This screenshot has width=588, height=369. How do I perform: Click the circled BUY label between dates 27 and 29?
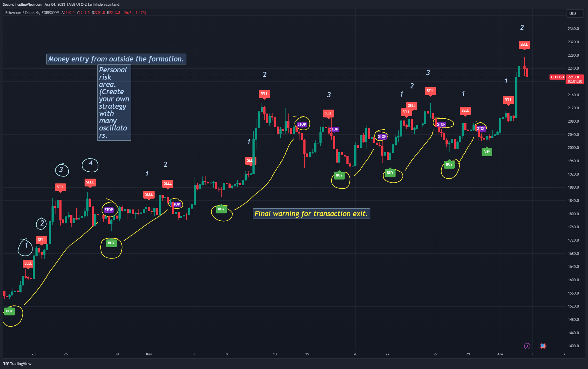click(449, 164)
